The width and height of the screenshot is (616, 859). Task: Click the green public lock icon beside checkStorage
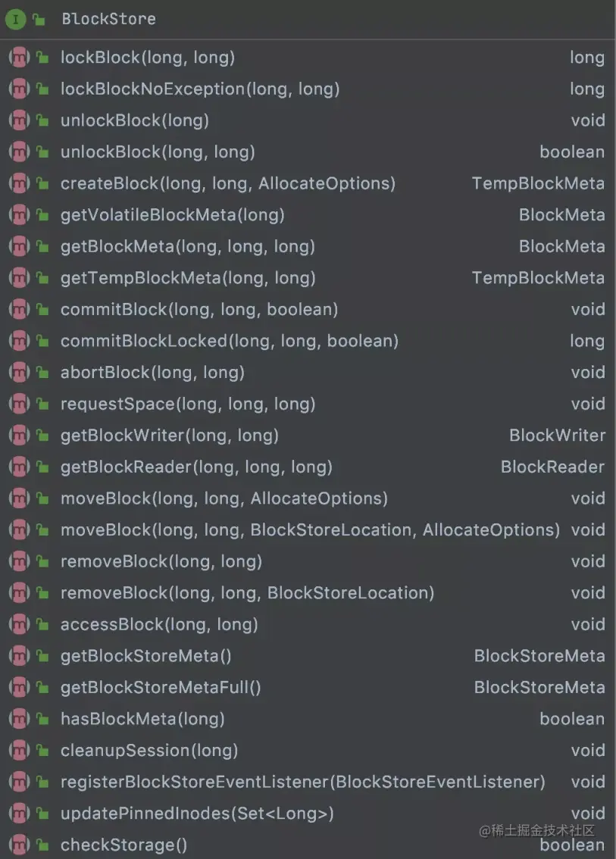[x=42, y=845]
